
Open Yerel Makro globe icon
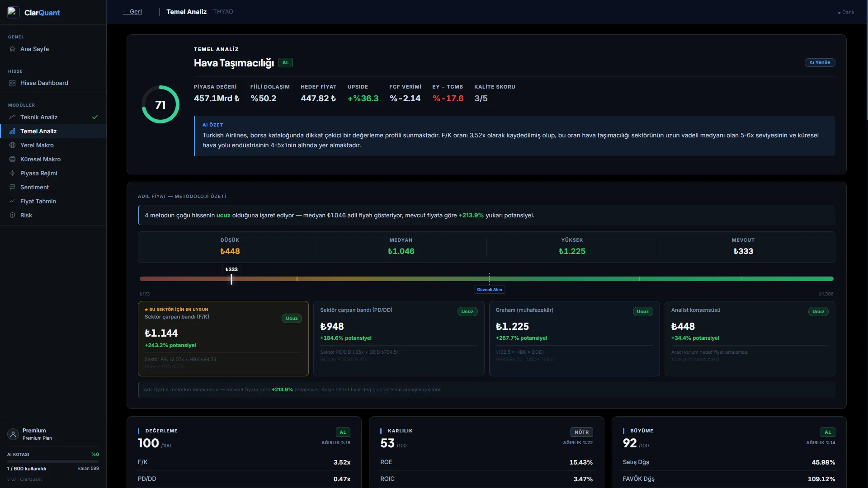pos(12,145)
